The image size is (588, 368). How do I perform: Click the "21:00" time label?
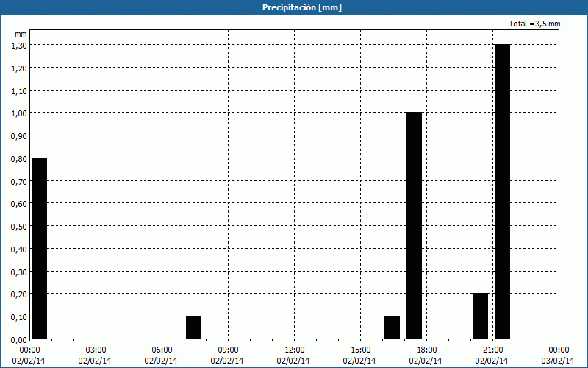pos(492,350)
